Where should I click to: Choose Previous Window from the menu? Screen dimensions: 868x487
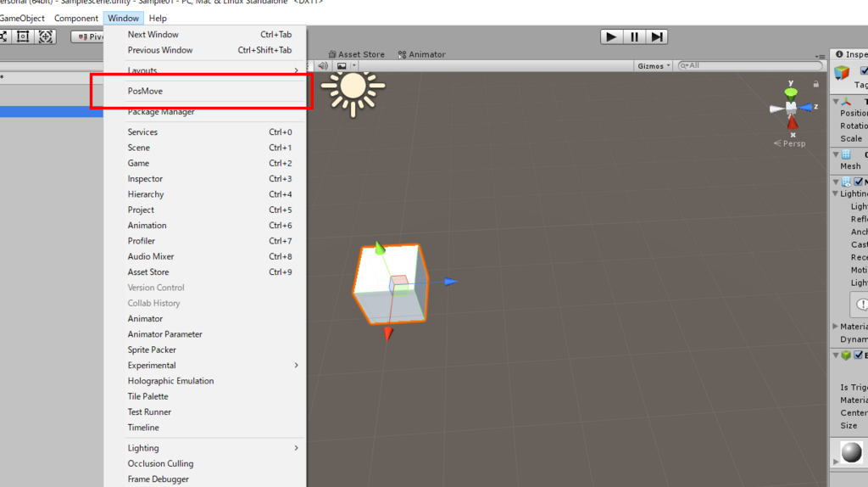(x=205, y=50)
